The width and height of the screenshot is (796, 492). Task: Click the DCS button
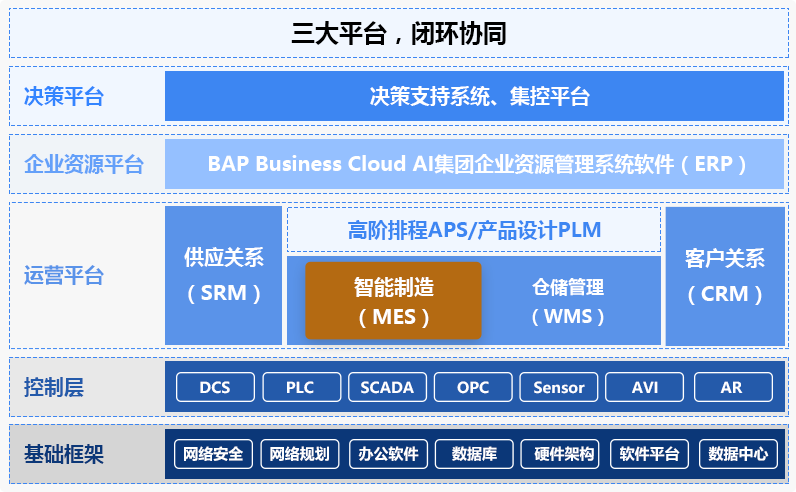click(x=215, y=387)
